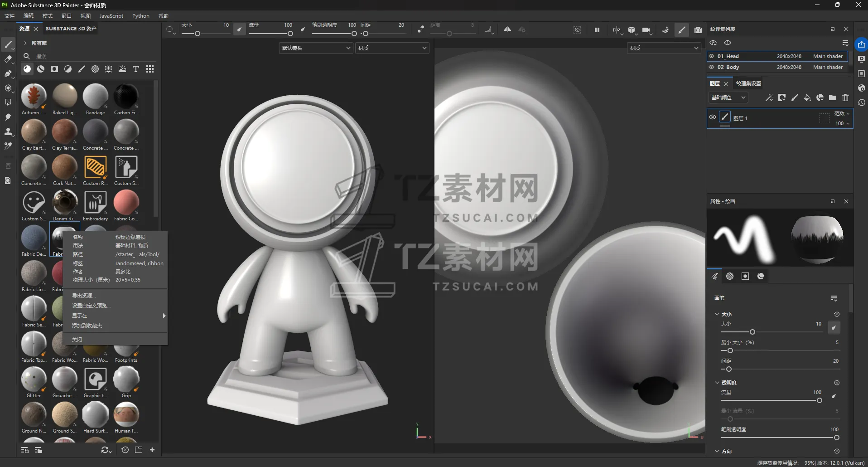Click the plus add button in assets footer
Image resolution: width=868 pixels, height=467 pixels.
pyautogui.click(x=152, y=450)
